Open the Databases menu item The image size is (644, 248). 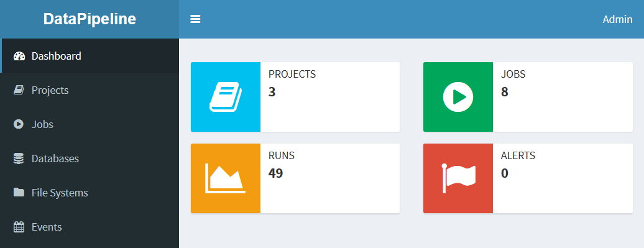point(90,158)
